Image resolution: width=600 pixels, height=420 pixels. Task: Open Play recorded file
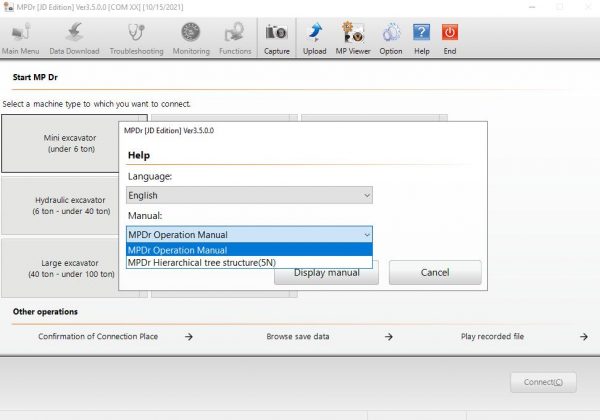(492, 336)
